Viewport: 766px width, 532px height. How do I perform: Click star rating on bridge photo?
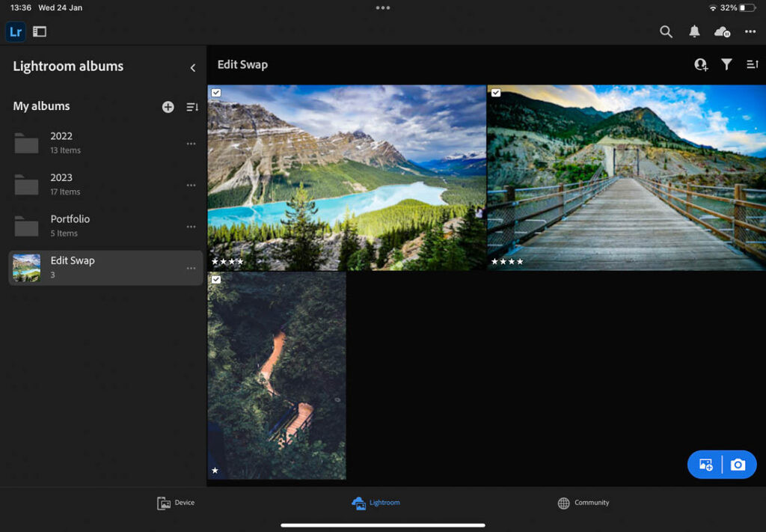pyautogui.click(x=507, y=262)
